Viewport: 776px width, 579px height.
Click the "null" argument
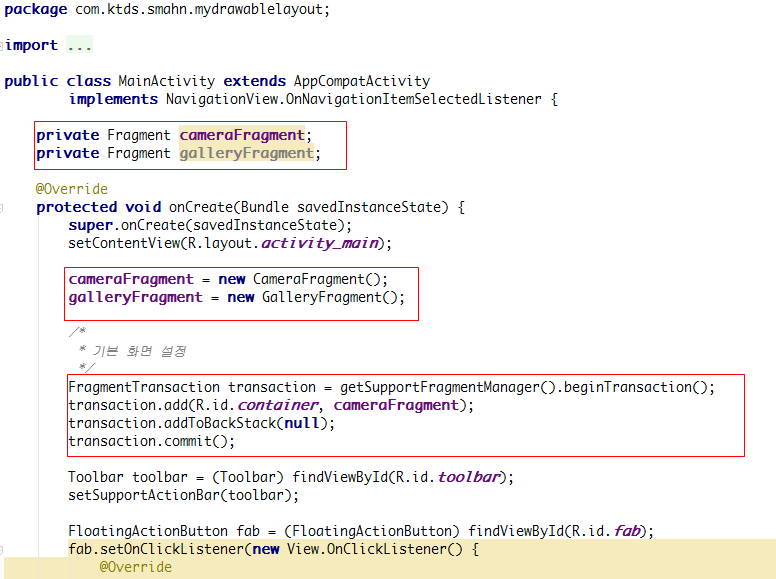coord(301,423)
